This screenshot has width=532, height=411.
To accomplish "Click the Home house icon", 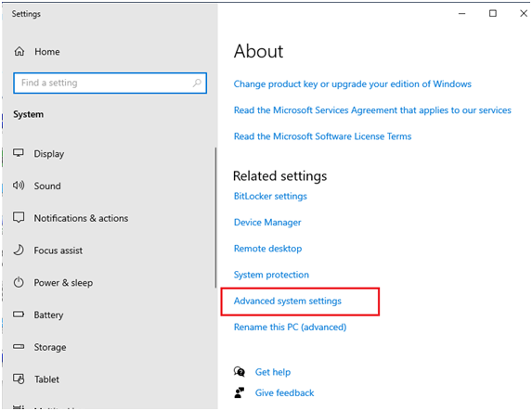I will coord(19,52).
